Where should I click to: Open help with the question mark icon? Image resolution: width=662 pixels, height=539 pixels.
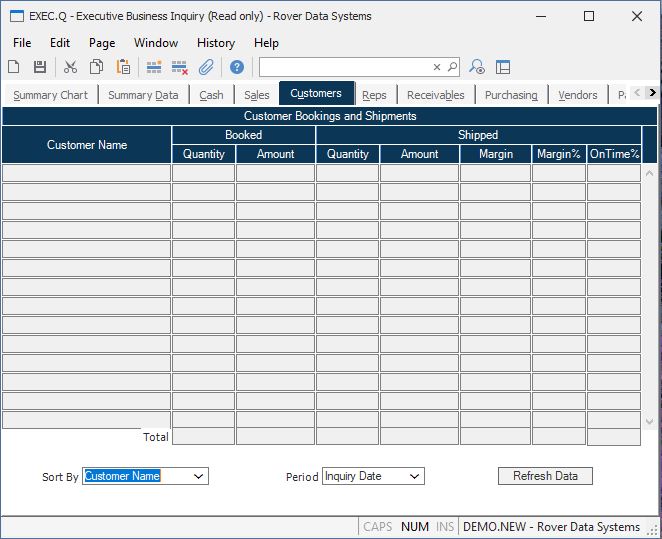[237, 67]
